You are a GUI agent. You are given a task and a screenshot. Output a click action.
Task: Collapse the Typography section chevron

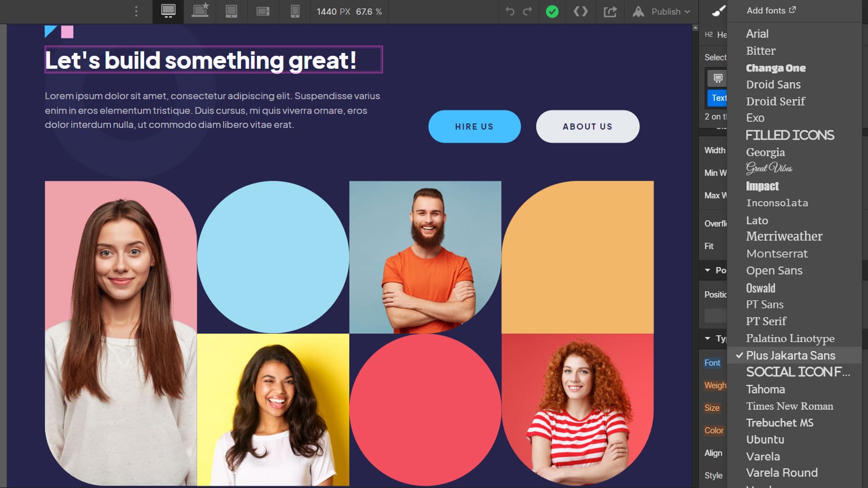point(708,339)
